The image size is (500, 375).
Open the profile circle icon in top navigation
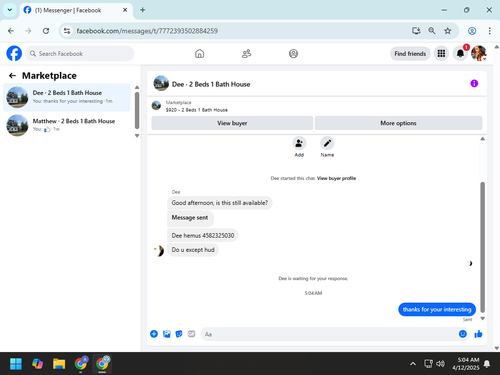pos(293,54)
